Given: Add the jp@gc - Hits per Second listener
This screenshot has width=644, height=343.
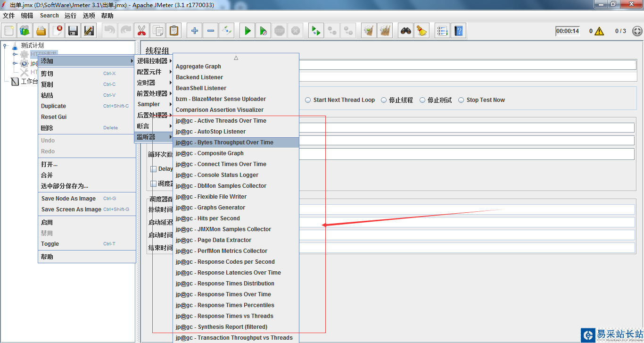Looking at the screenshot, I should tap(236, 218).
